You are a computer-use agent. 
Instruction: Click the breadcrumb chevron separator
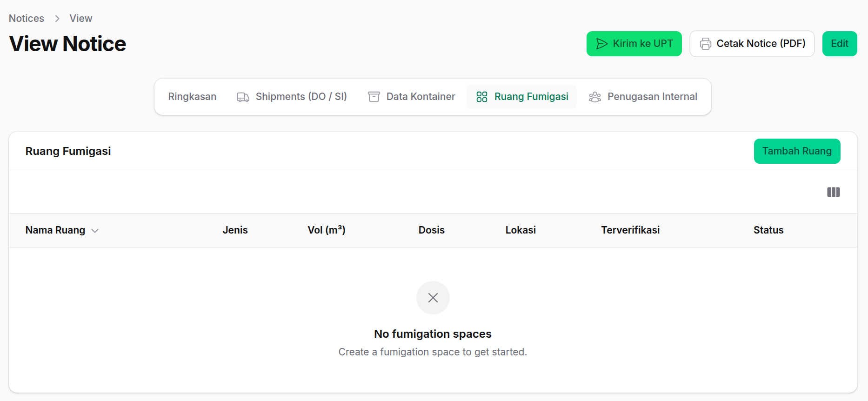[57, 19]
